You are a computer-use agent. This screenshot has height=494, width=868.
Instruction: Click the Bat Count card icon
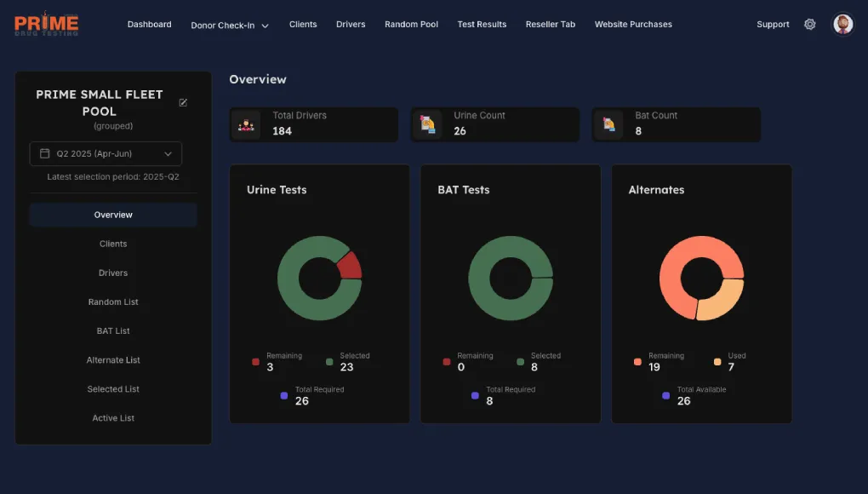[x=609, y=124]
